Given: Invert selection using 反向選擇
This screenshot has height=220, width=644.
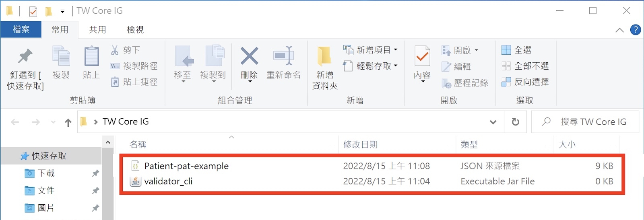Looking at the screenshot, I should (525, 82).
